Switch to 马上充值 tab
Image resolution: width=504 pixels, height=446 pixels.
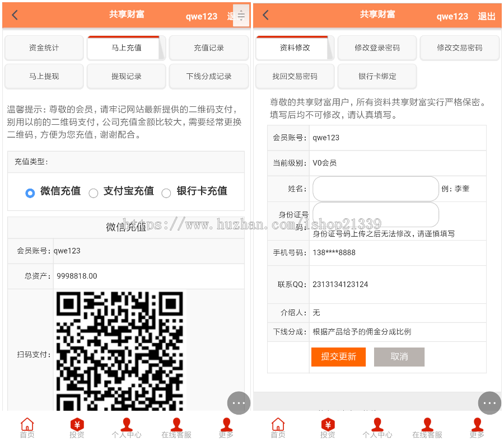(x=127, y=48)
